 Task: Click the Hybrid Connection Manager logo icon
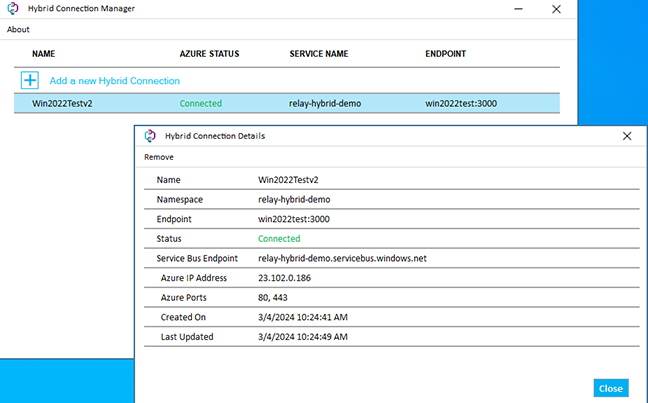pos(13,8)
